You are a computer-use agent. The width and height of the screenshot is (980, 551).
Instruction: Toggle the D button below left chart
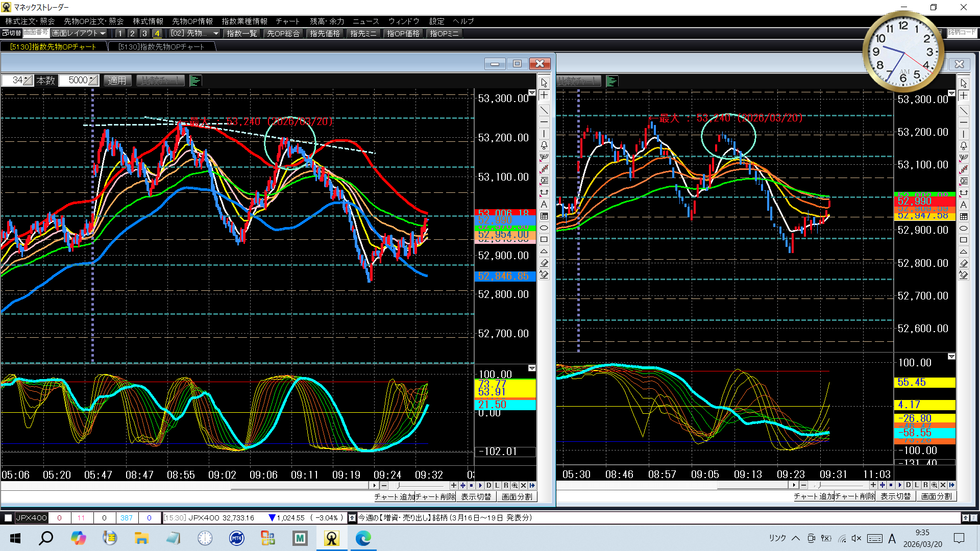[488, 485]
